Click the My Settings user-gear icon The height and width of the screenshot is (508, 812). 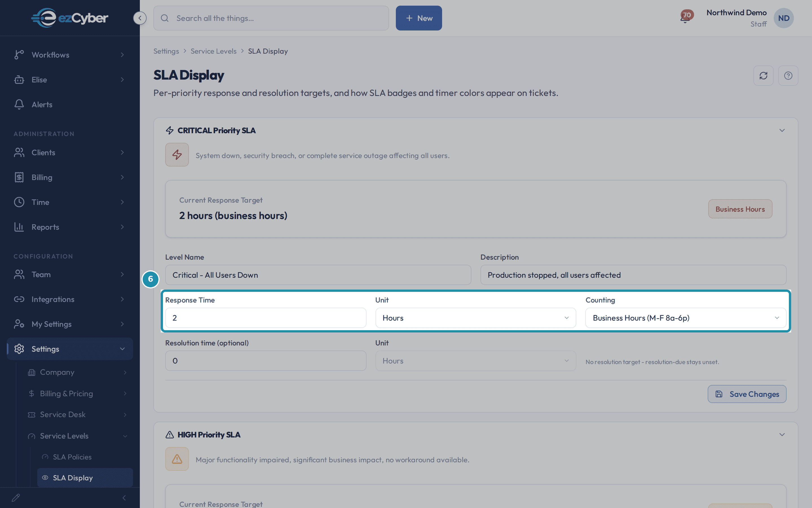coord(19,324)
